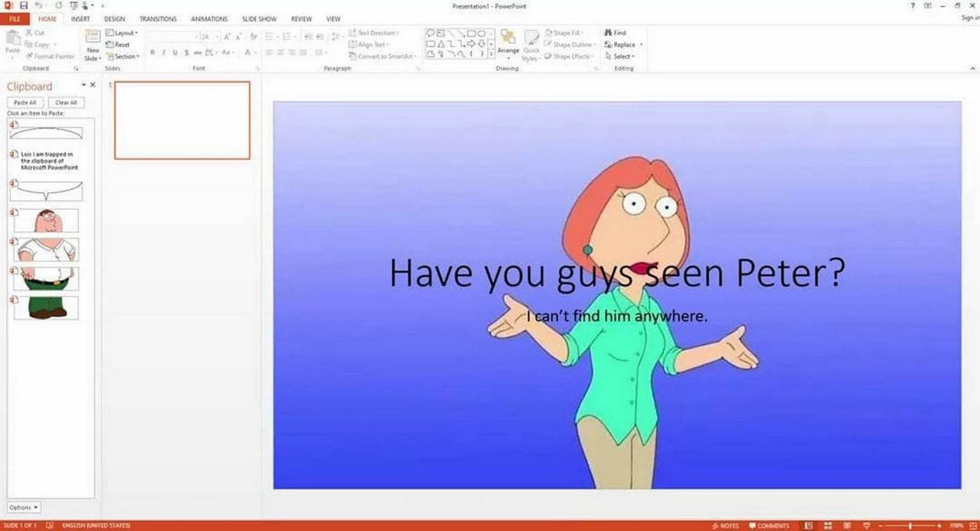Start Slide Show from status bar
Image resolution: width=980 pixels, height=531 pixels.
(x=866, y=526)
